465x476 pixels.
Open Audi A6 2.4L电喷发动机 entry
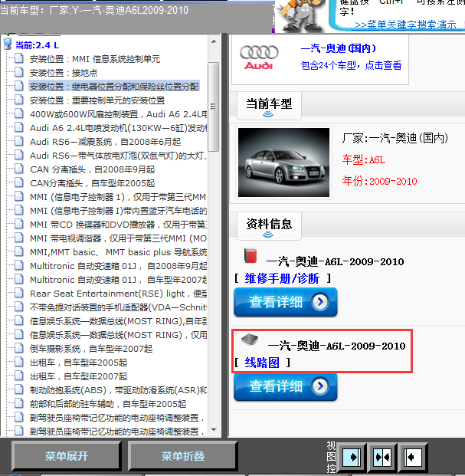(118, 128)
